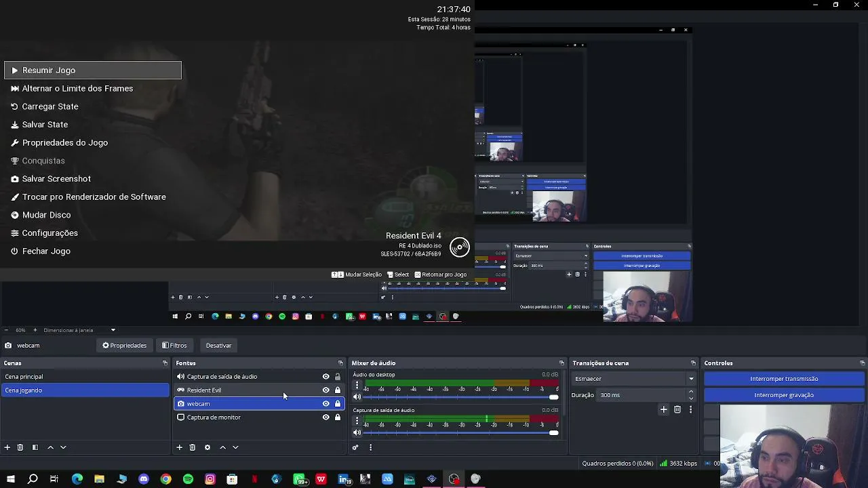Open Discord from the Windows taskbar

click(144, 479)
